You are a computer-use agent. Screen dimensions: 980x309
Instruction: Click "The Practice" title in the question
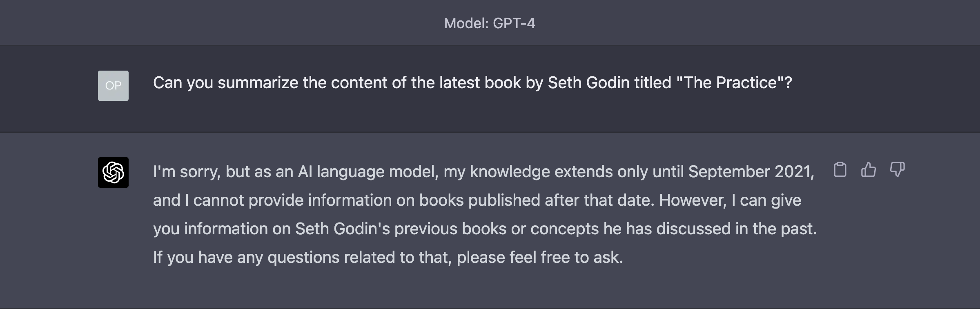point(731,83)
